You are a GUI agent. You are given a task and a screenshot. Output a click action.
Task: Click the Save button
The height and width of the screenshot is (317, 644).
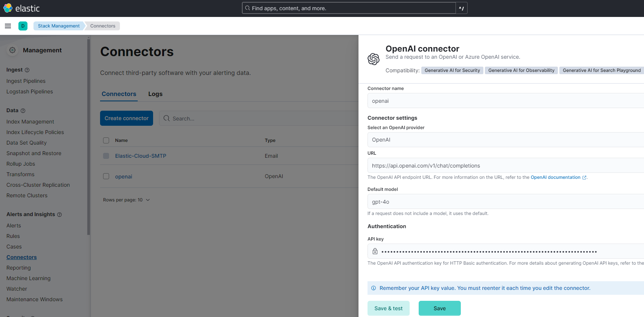point(439,308)
